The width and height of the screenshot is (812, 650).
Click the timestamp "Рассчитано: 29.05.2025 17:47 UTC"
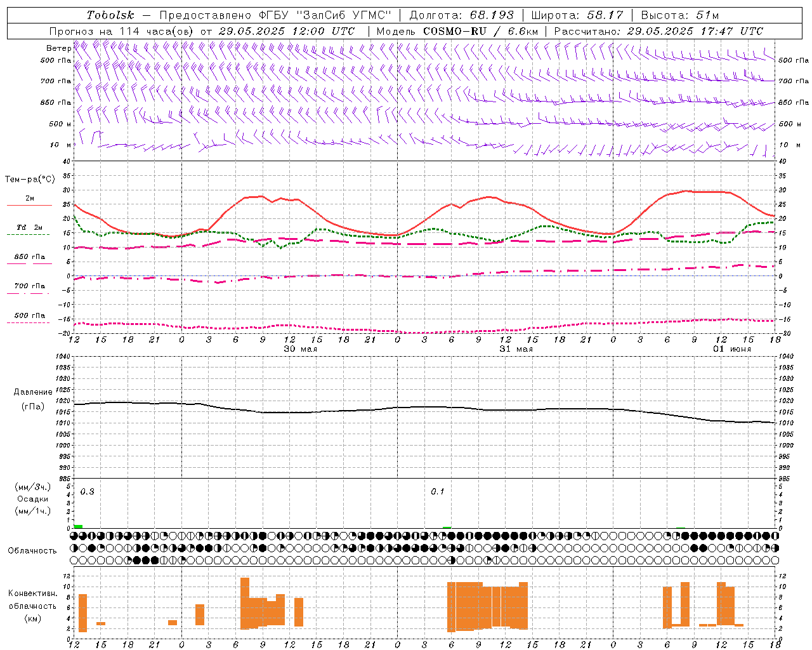[x=658, y=31]
